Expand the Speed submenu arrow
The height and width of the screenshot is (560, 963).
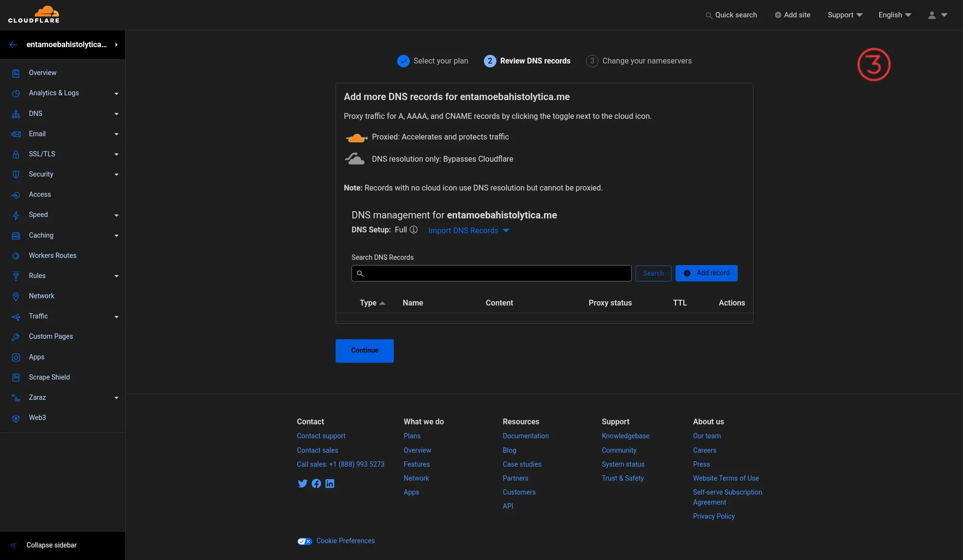[x=117, y=215]
